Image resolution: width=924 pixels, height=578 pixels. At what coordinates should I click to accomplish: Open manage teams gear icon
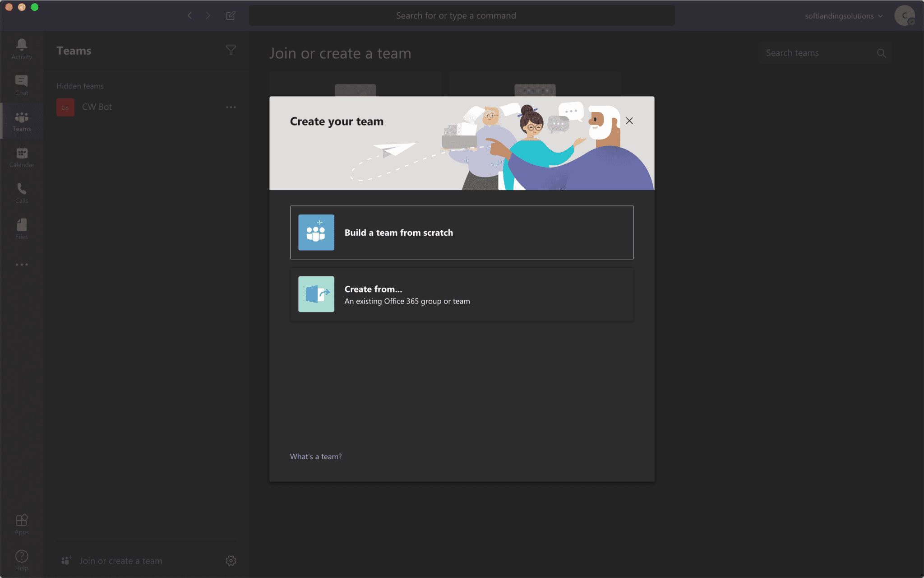(x=231, y=560)
